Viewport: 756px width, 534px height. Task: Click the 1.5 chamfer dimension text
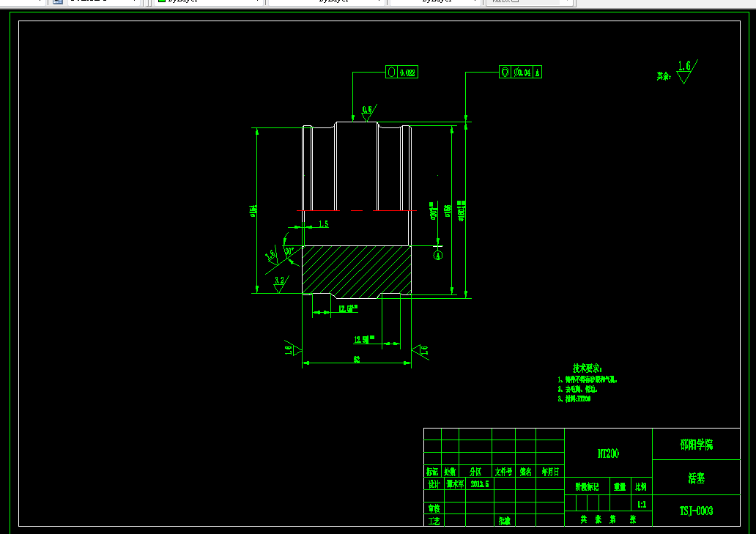(324, 224)
